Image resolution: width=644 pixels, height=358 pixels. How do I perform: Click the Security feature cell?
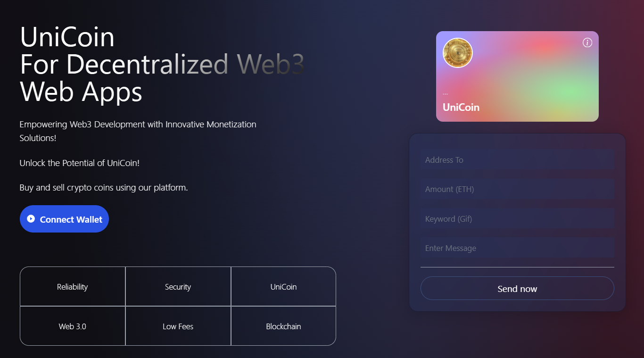point(178,287)
